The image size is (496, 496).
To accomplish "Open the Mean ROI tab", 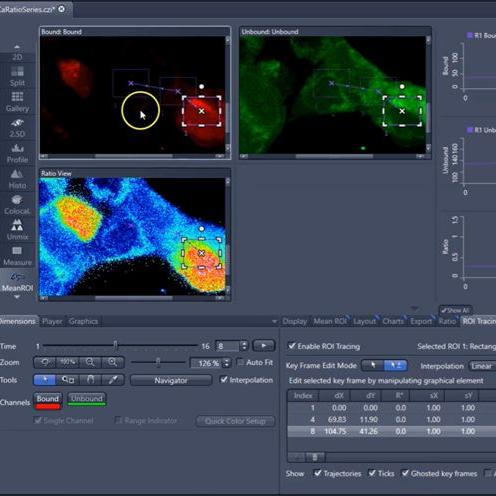I will click(x=330, y=321).
